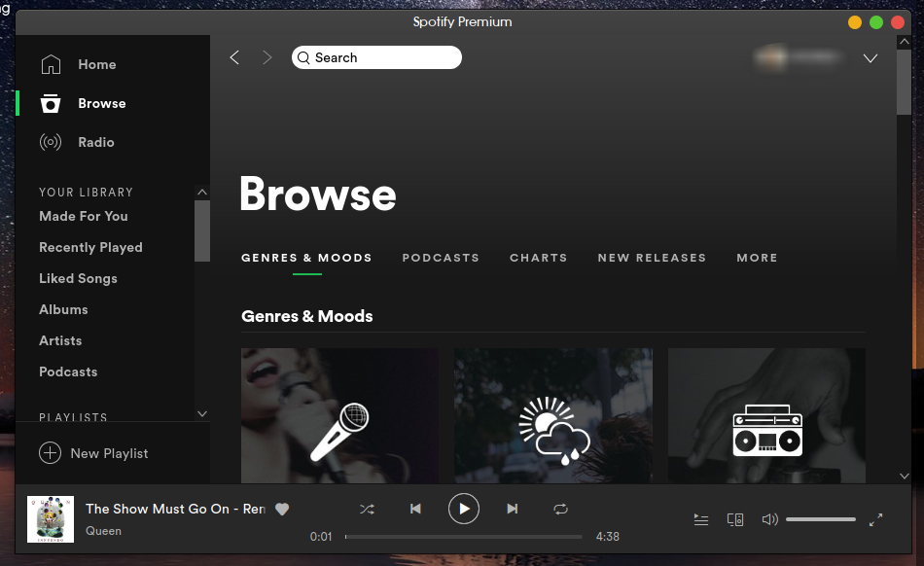Switch to the Charts tab

(x=539, y=258)
